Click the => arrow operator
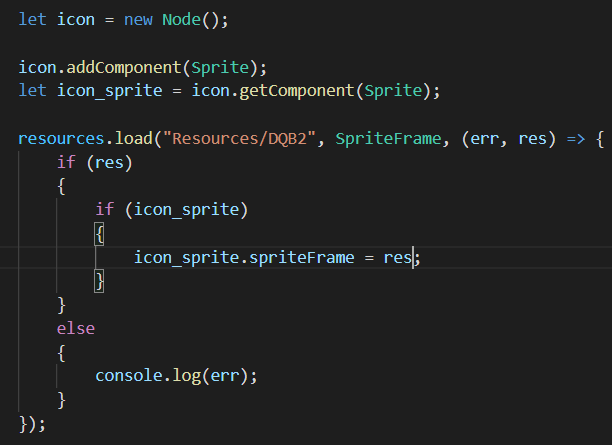Screen dimensions: 612x445 568,139
